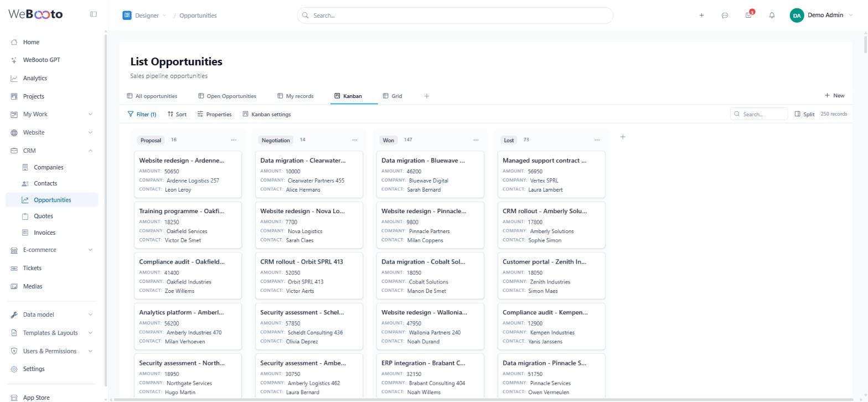Click the DA user avatar
This screenshot has height=402, width=868.
coord(797,16)
